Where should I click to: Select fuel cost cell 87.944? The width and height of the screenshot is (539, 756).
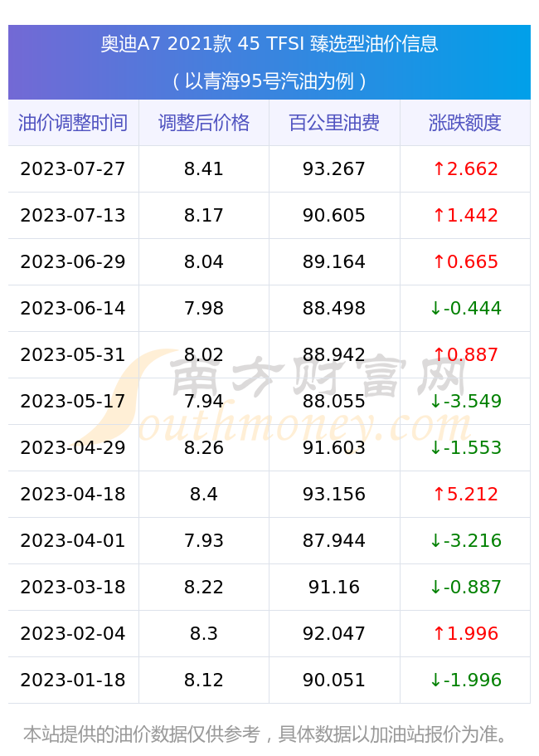pos(334,540)
